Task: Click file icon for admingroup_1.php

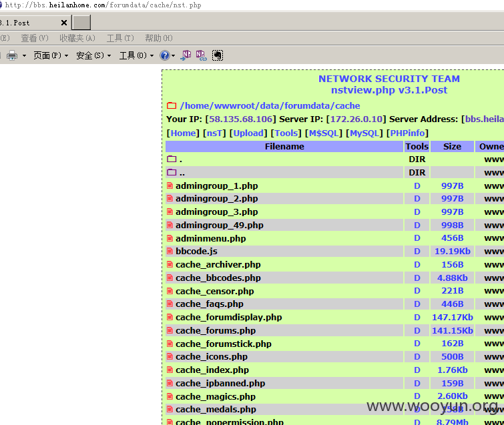Action: (170, 185)
